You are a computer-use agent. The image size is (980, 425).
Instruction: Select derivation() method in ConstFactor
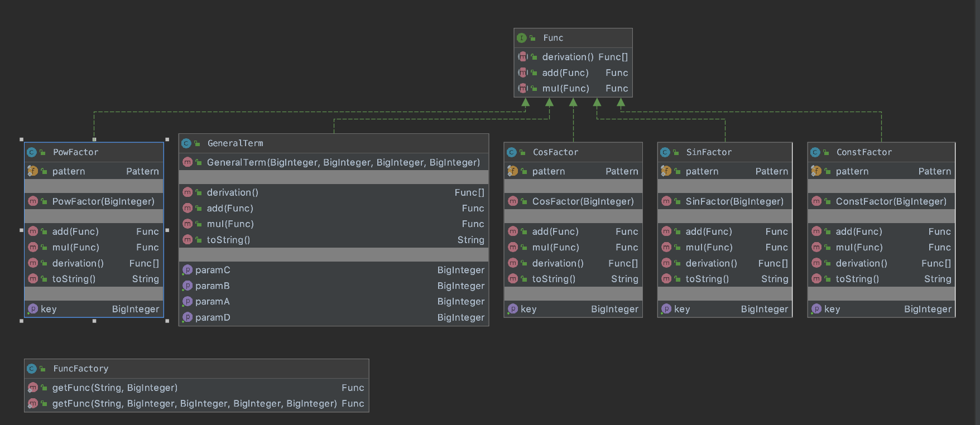coord(861,263)
